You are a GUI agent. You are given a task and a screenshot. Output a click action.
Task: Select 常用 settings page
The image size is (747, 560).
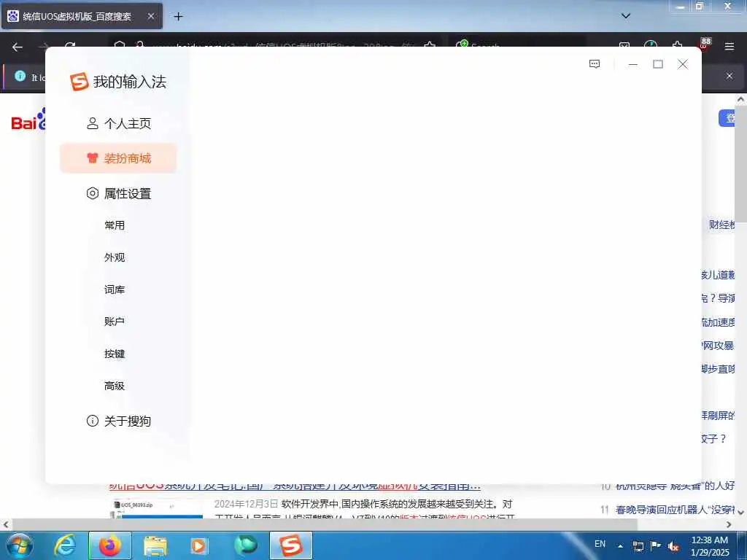115,225
